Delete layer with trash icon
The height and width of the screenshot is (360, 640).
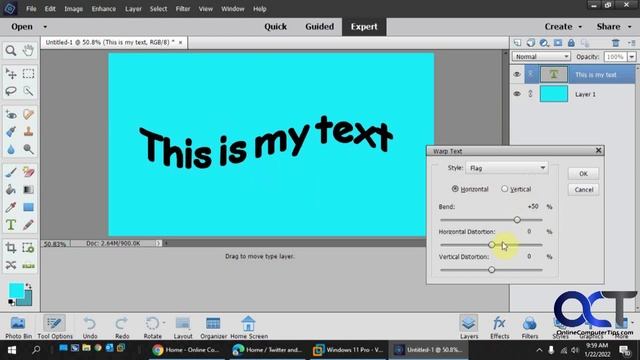point(616,43)
